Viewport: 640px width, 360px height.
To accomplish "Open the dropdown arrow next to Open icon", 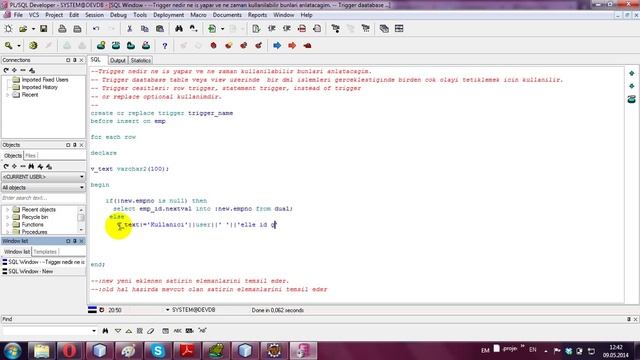I will click(x=33, y=29).
